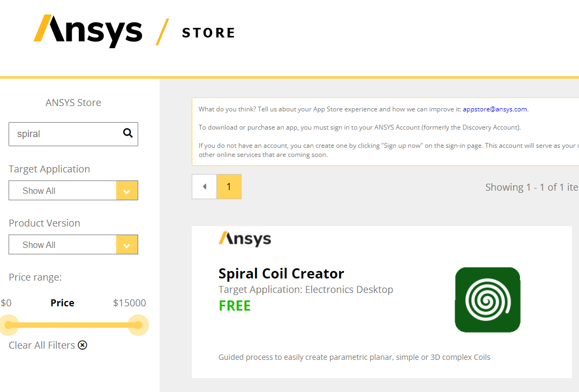The height and width of the screenshot is (392, 579).
Task: Click the green spiral coil app icon
Action: 488,300
